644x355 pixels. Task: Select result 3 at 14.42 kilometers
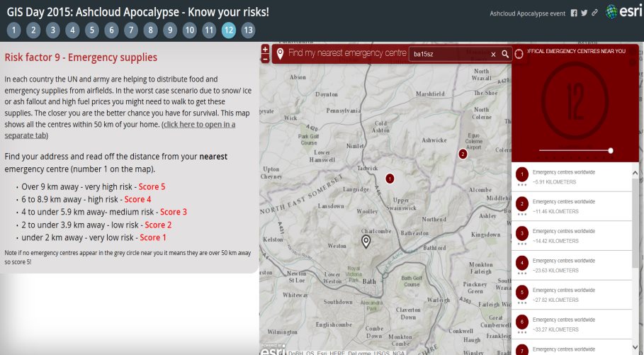[572, 236]
